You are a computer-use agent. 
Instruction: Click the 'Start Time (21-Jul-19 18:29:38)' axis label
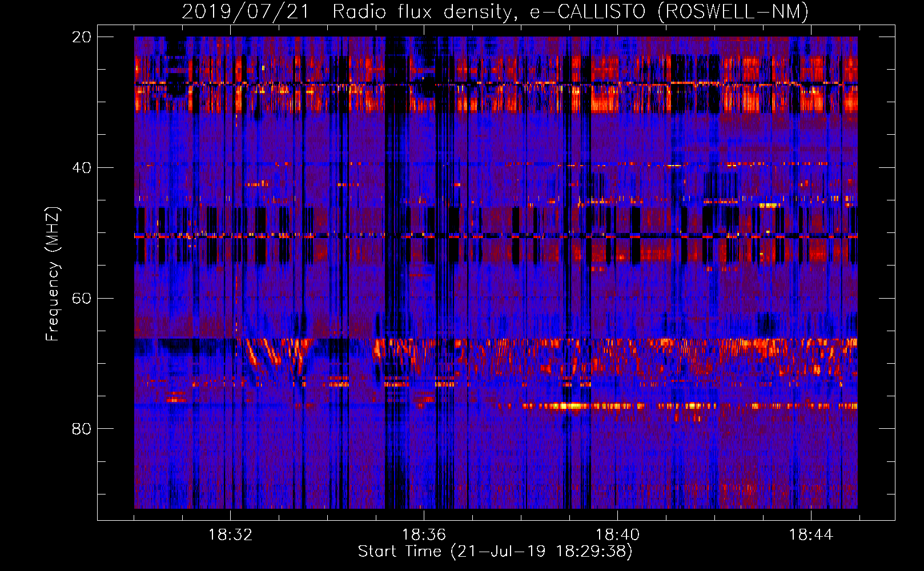point(495,552)
